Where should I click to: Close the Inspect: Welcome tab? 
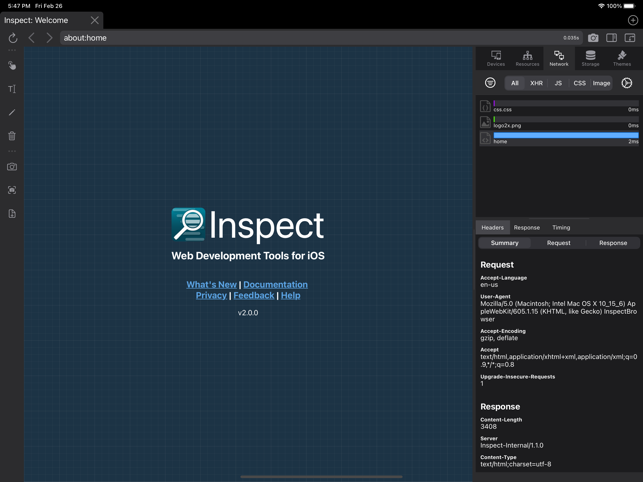[x=95, y=20]
